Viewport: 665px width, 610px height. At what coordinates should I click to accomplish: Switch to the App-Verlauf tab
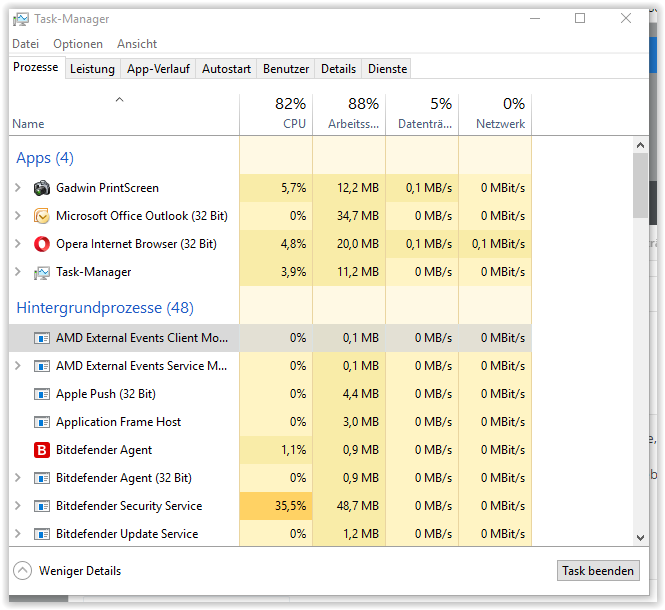point(158,69)
